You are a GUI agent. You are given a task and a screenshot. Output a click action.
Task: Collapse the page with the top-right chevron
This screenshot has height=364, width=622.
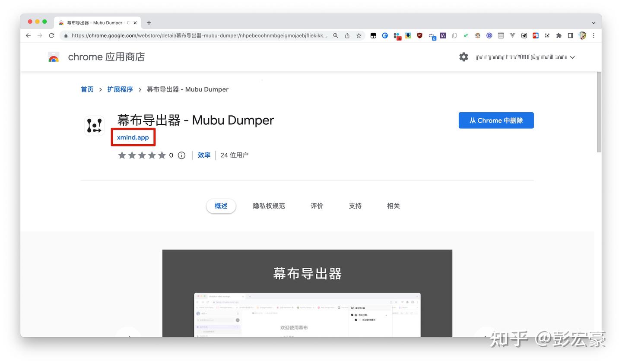tap(593, 22)
